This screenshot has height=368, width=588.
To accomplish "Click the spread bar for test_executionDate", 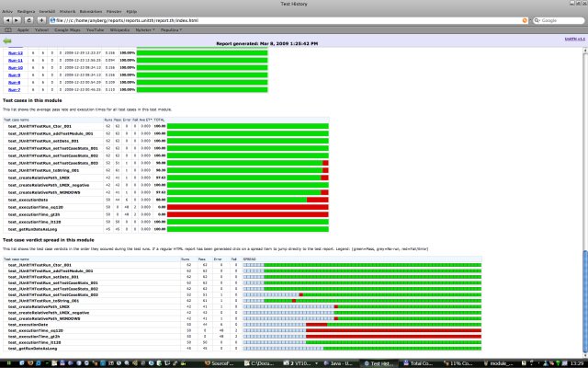I will click(x=413, y=324).
